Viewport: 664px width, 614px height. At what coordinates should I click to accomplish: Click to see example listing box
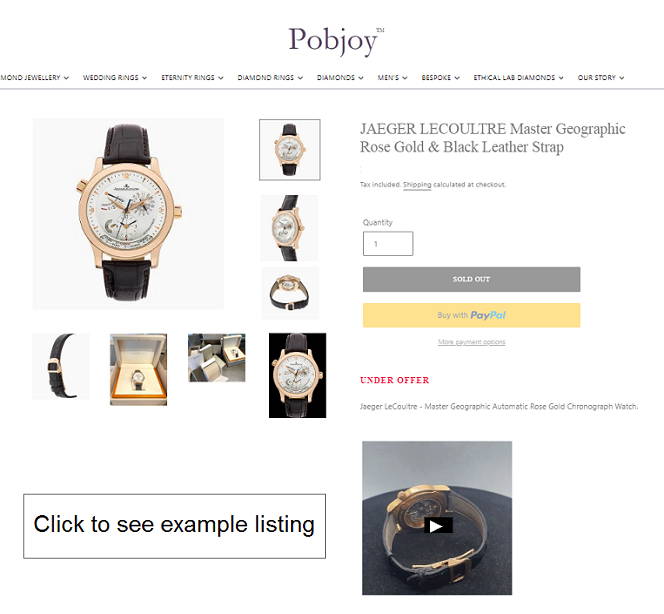pyautogui.click(x=174, y=526)
